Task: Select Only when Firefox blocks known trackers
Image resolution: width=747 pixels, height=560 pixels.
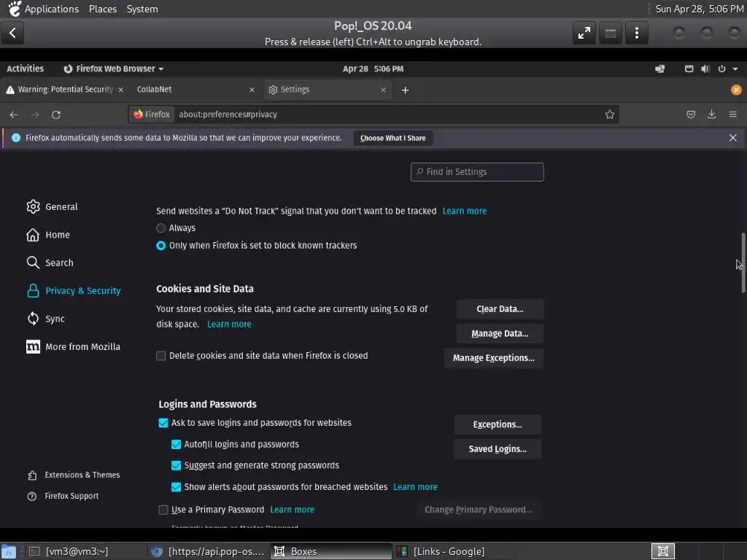Action: pyautogui.click(x=161, y=246)
